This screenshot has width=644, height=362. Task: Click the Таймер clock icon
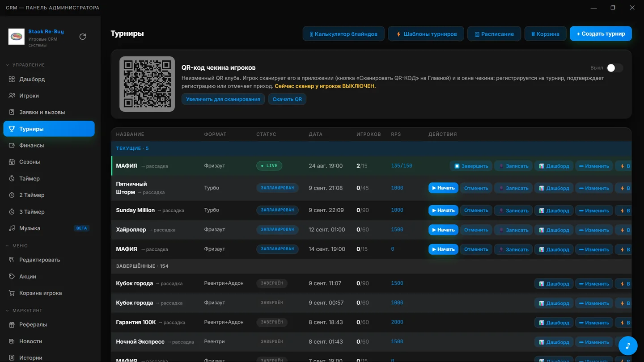click(12, 178)
